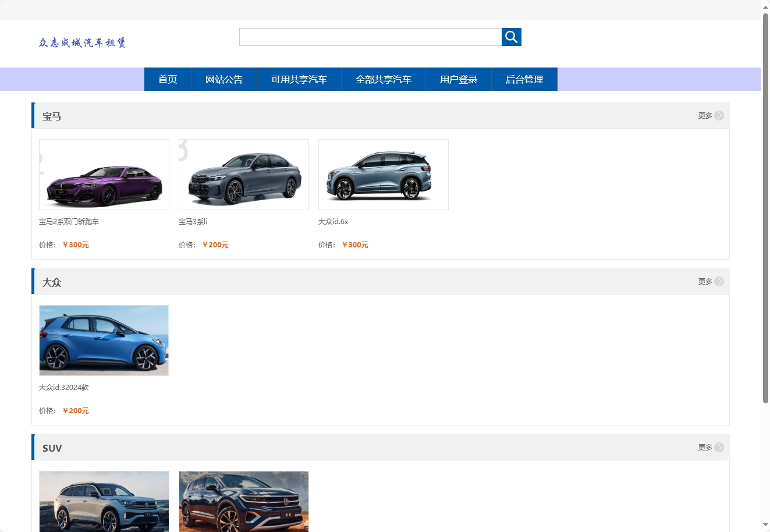Click the 众志成城汽车租赁 site logo

click(81, 43)
